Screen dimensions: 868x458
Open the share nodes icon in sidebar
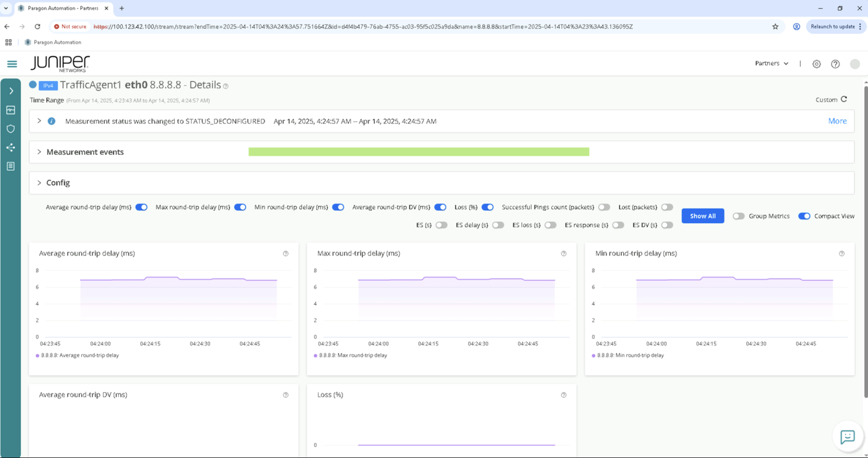[x=10, y=147]
